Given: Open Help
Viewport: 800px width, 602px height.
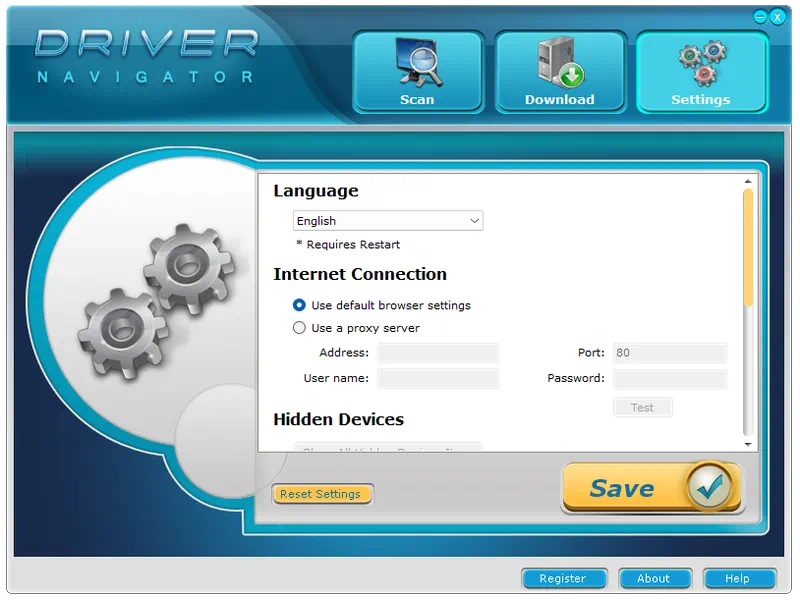Looking at the screenshot, I should tap(739, 579).
